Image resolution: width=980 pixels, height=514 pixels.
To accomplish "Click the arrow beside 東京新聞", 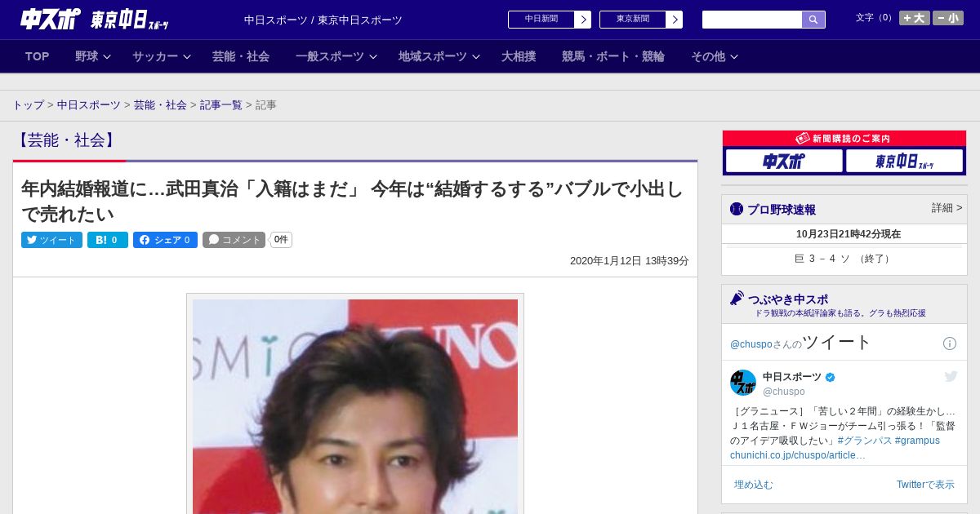I will [x=675, y=20].
